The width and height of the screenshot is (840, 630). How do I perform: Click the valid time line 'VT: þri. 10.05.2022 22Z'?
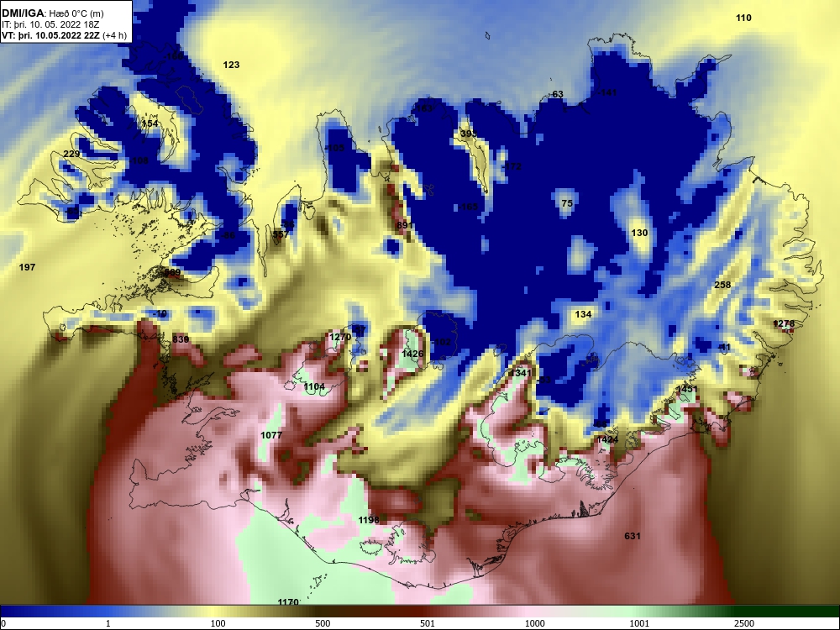pos(51,35)
